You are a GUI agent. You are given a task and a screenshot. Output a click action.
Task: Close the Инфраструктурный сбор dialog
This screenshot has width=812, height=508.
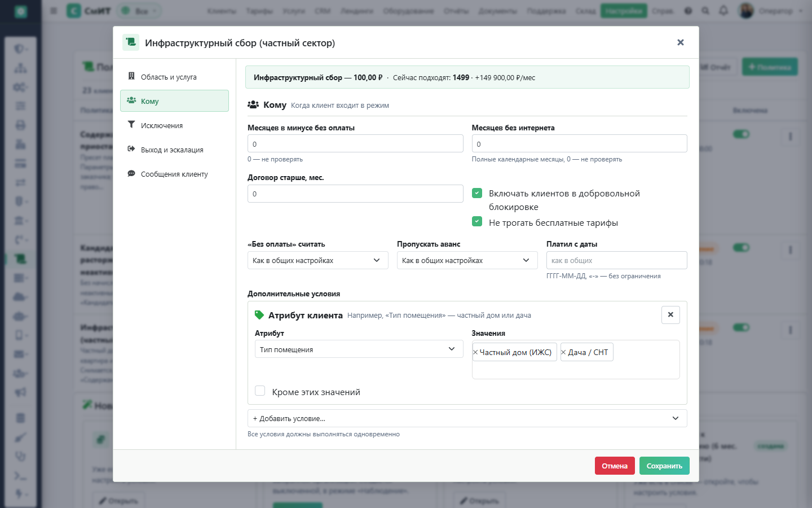(x=680, y=42)
